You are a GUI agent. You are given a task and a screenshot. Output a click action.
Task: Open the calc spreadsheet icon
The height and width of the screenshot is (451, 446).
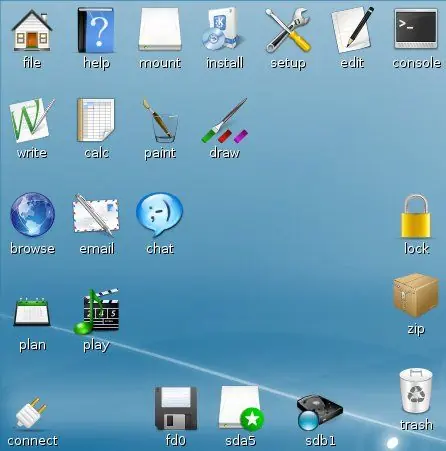96,120
